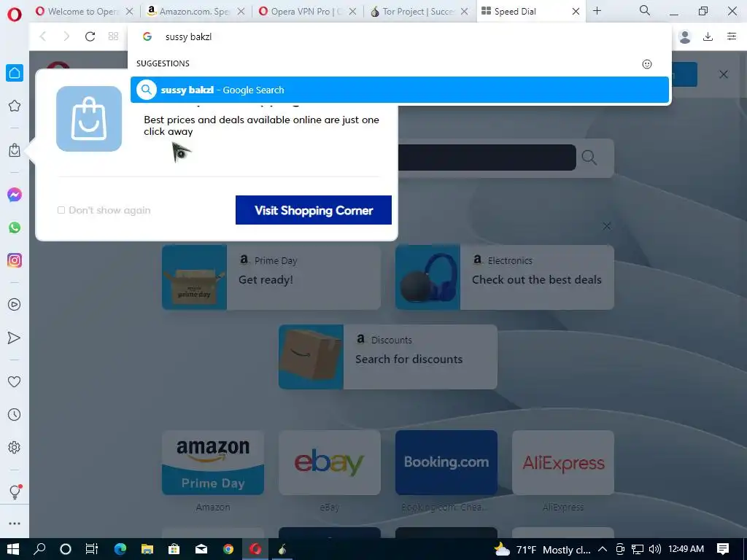Open the Easy Setup sliders icon

[732, 36]
